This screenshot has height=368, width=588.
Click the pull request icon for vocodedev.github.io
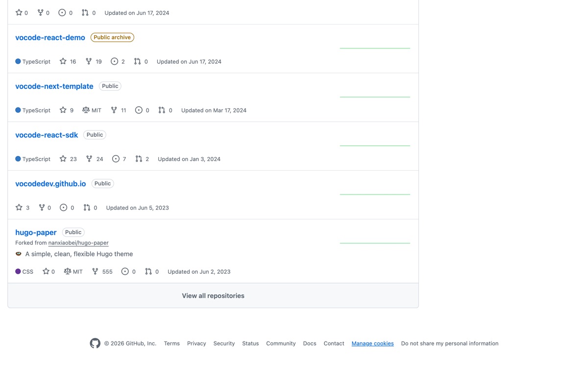tap(87, 208)
